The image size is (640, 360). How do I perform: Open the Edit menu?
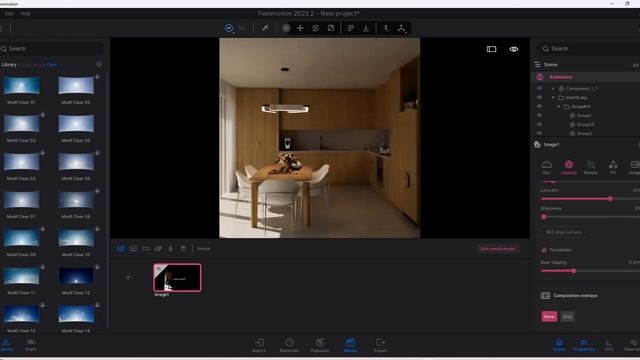[9, 13]
